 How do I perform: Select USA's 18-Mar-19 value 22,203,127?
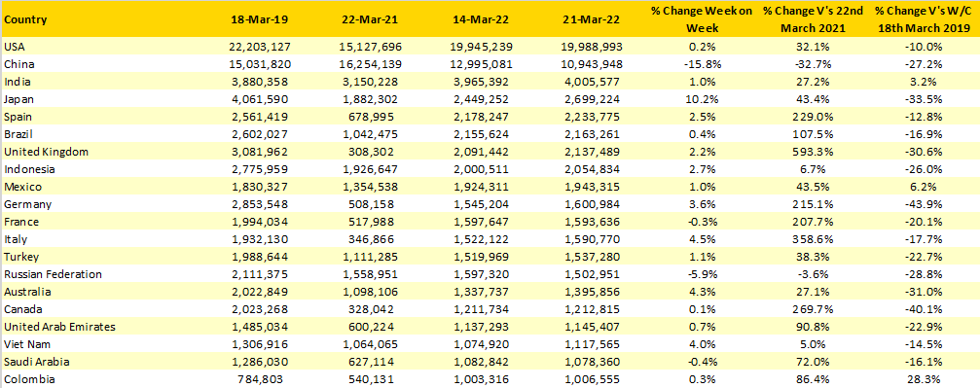pos(260,47)
